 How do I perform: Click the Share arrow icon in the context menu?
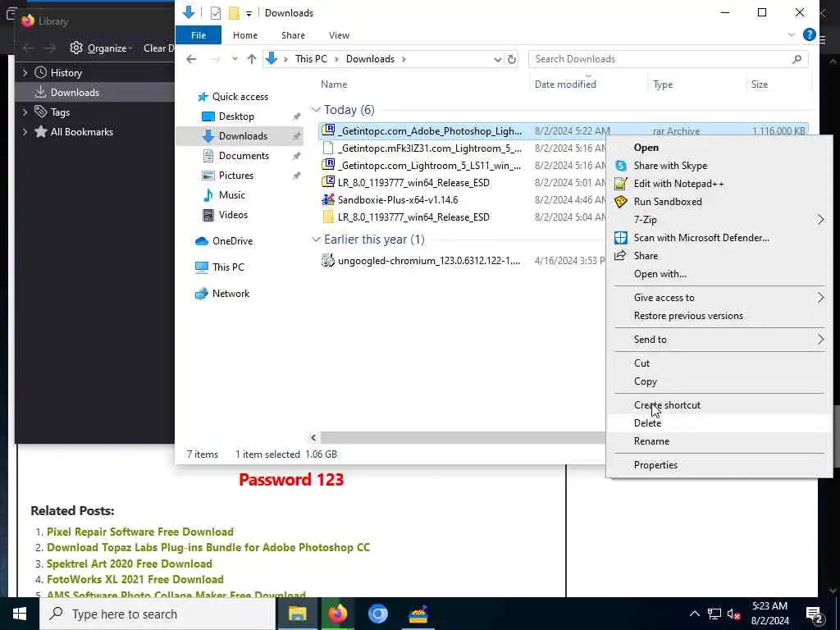pyautogui.click(x=620, y=256)
